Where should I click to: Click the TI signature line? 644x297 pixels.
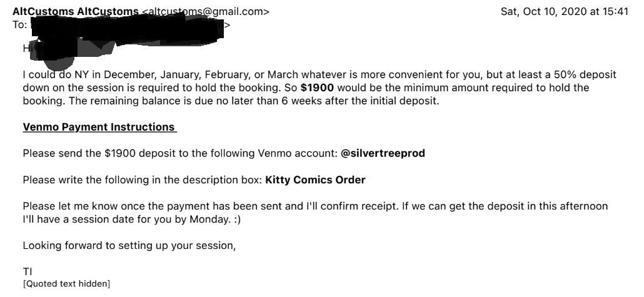click(28, 271)
